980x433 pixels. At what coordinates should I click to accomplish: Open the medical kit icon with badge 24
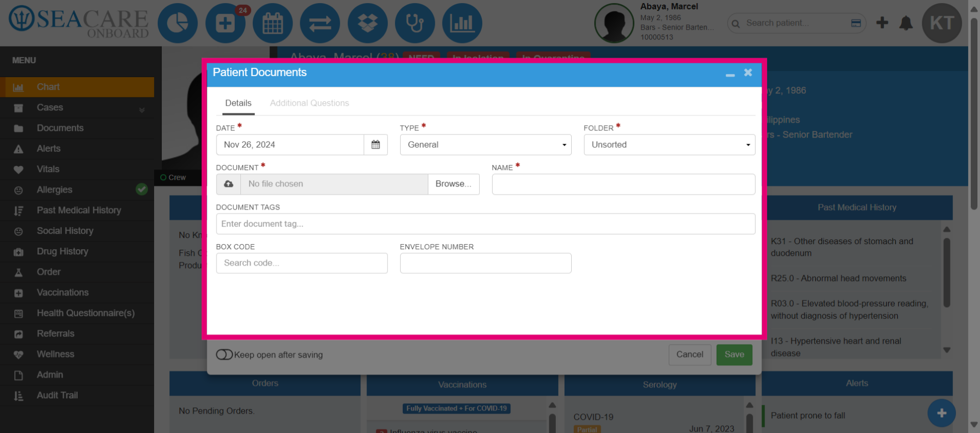pyautogui.click(x=226, y=23)
